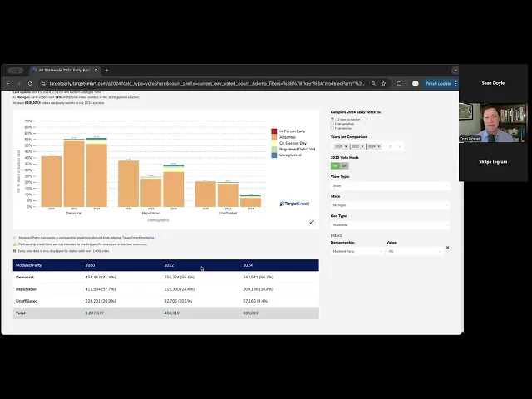Select Sean Doyle's participant tile
Viewport: 532px width, 399px height.
coord(493,83)
